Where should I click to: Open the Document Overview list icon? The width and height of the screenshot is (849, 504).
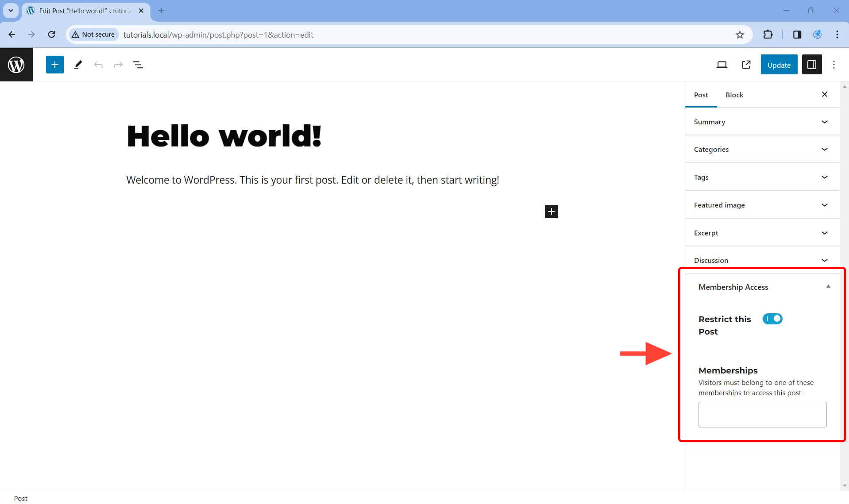coord(138,65)
